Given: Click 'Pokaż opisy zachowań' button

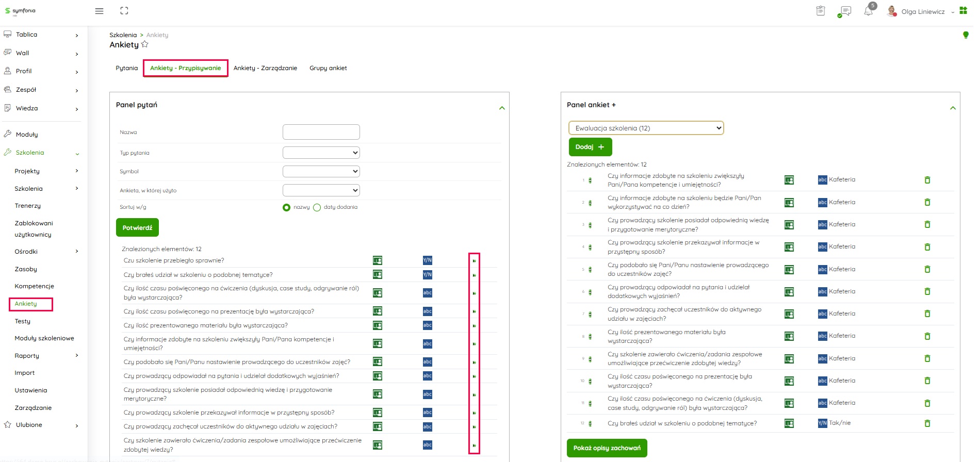Looking at the screenshot, I should 607,448.
